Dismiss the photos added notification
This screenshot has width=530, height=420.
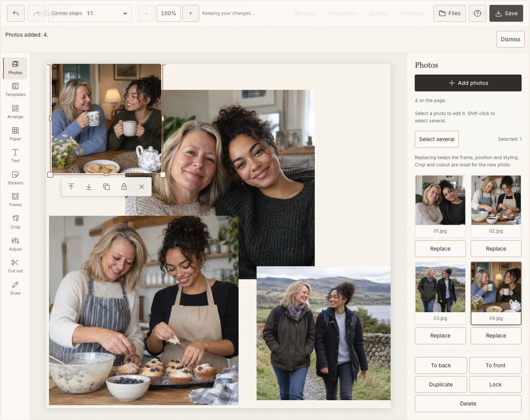511,39
